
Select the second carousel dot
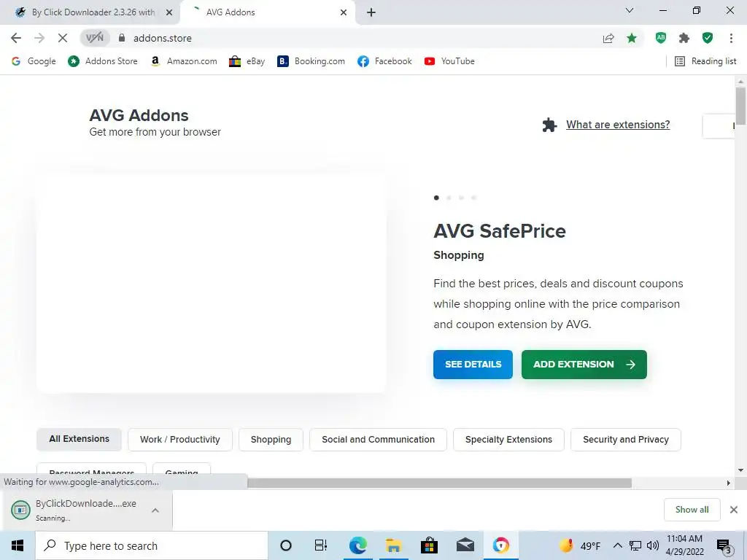pyautogui.click(x=449, y=198)
